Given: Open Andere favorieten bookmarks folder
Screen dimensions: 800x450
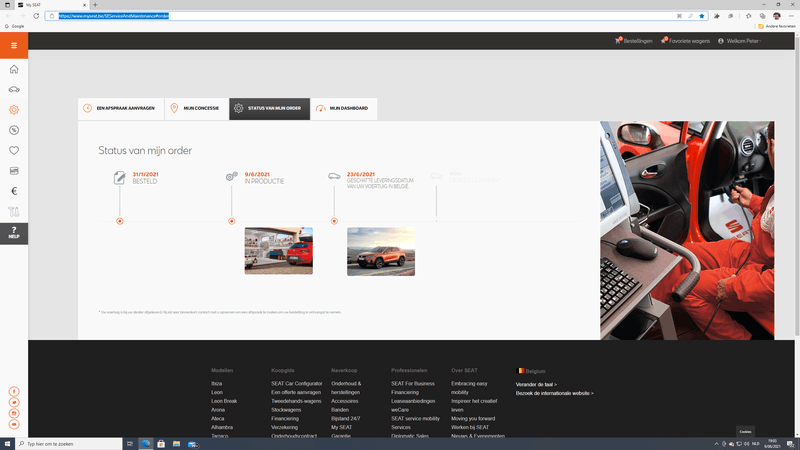Looking at the screenshot, I should [x=777, y=26].
